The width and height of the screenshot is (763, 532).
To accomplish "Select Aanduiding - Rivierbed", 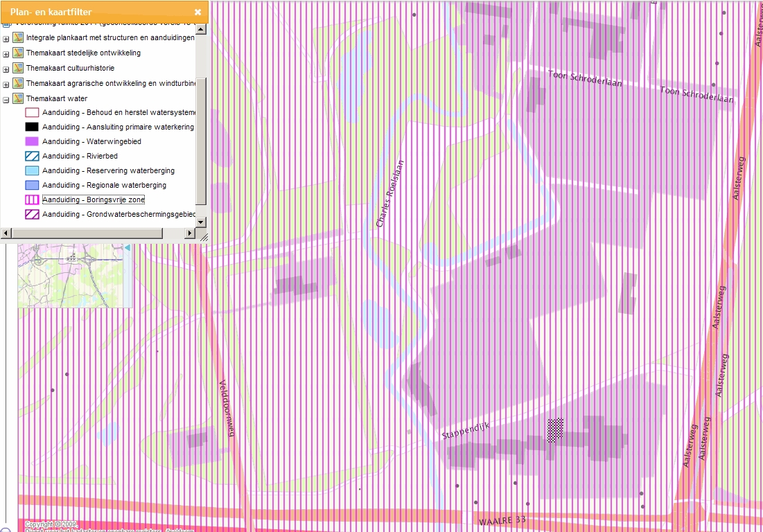I will point(80,156).
